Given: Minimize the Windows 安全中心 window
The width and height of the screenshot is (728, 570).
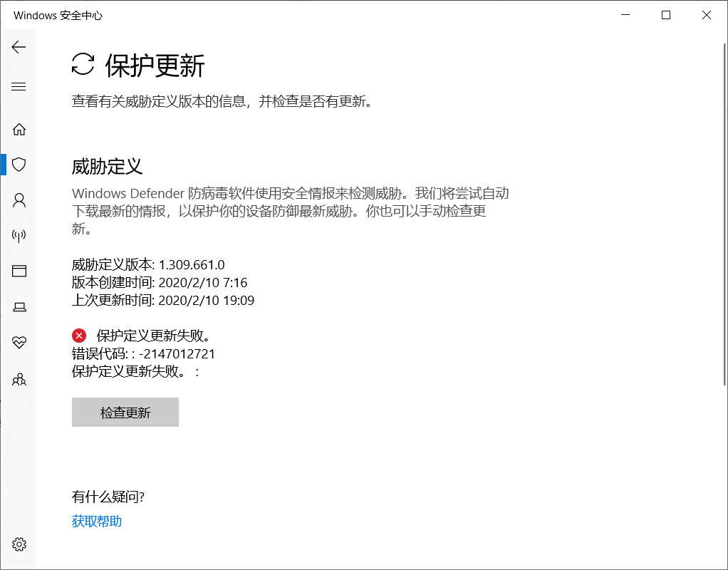Looking at the screenshot, I should (x=625, y=15).
